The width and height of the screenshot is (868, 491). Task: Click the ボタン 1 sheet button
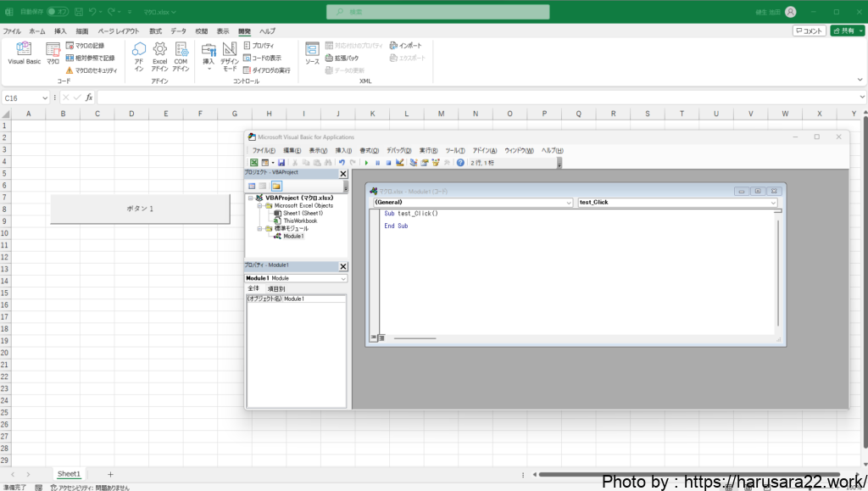point(140,209)
